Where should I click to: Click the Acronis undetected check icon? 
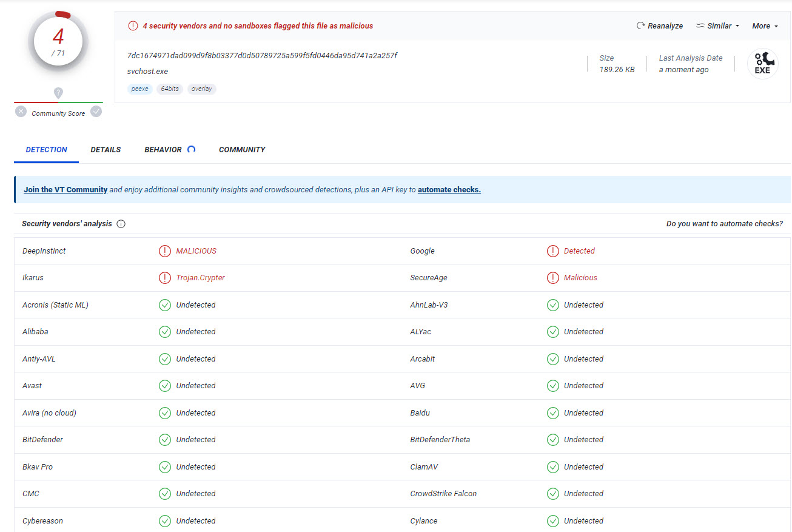coord(164,305)
